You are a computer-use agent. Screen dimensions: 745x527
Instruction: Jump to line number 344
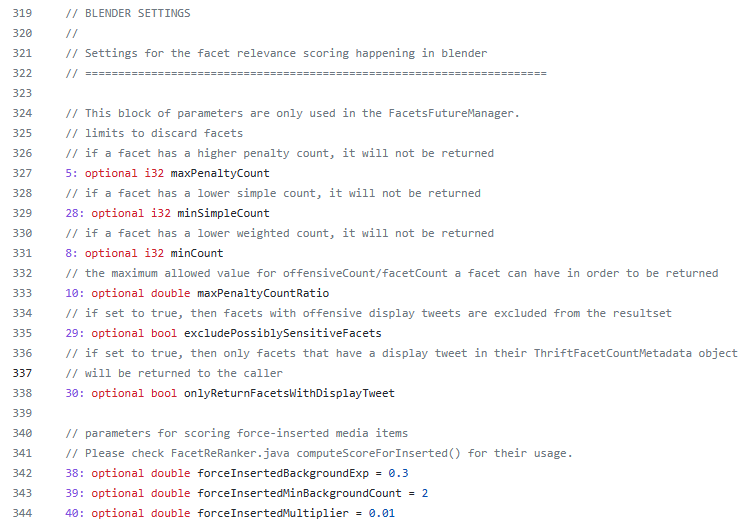[22, 513]
